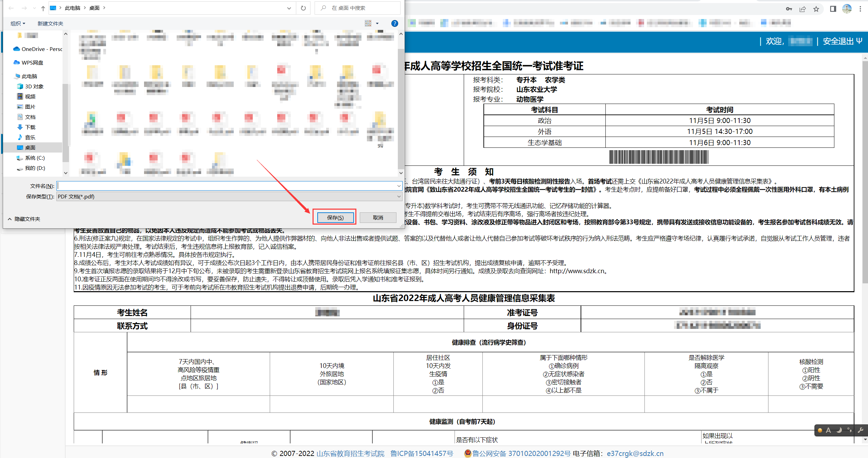Collapse folders with 隐藏文件夹 toggle
The height and width of the screenshot is (458, 868).
[24, 219]
